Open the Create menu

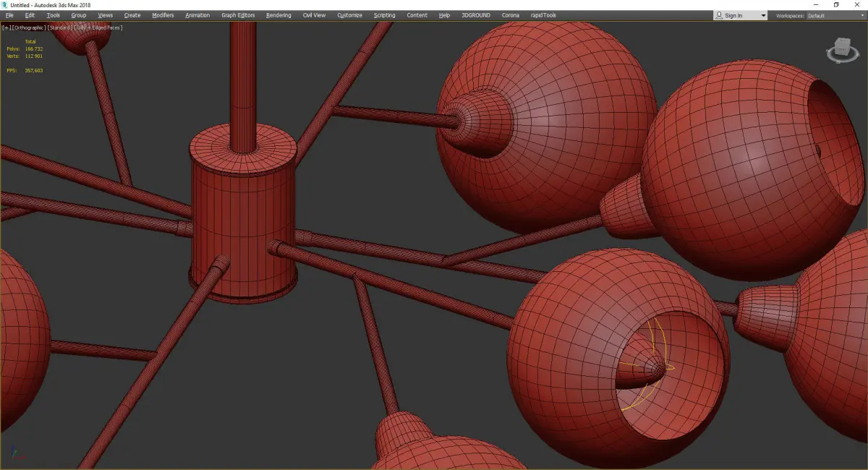[132, 15]
